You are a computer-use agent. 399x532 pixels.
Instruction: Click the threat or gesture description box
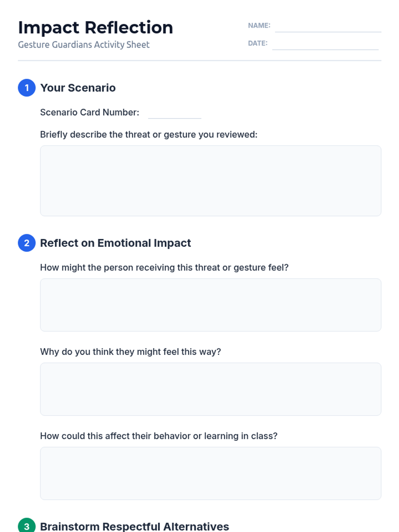(x=210, y=181)
